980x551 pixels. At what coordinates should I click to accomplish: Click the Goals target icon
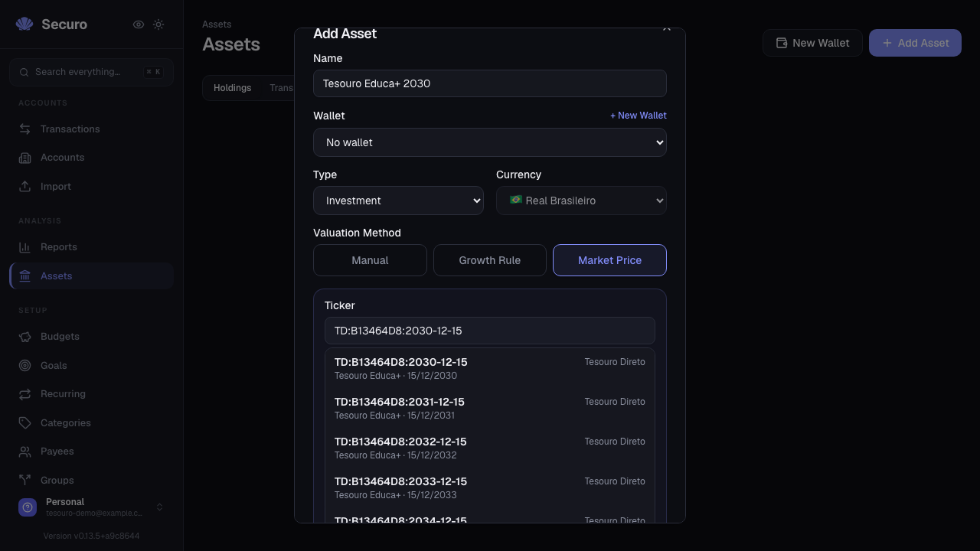click(25, 366)
